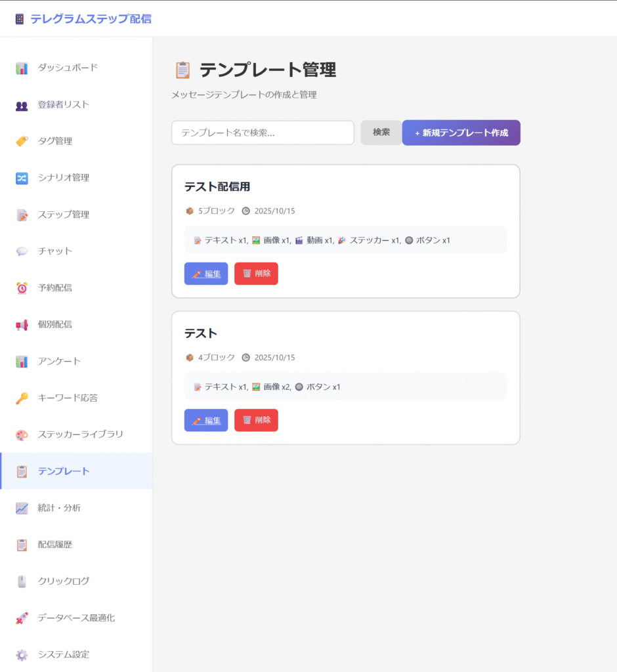617x672 pixels.
Task: Click the database optimization rocket icon
Action: pos(22,618)
